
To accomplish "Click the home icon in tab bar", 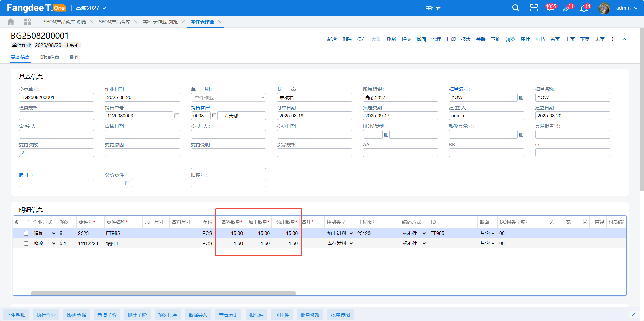I will click(x=11, y=22).
